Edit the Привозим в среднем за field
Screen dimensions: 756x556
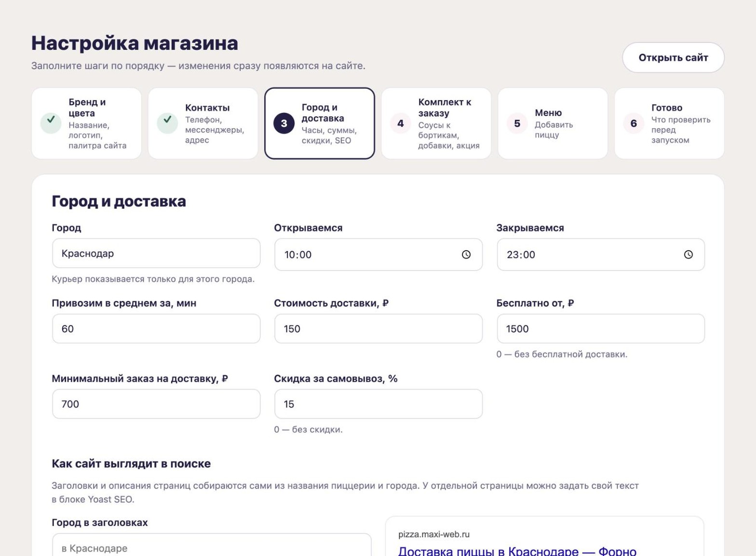tap(156, 329)
